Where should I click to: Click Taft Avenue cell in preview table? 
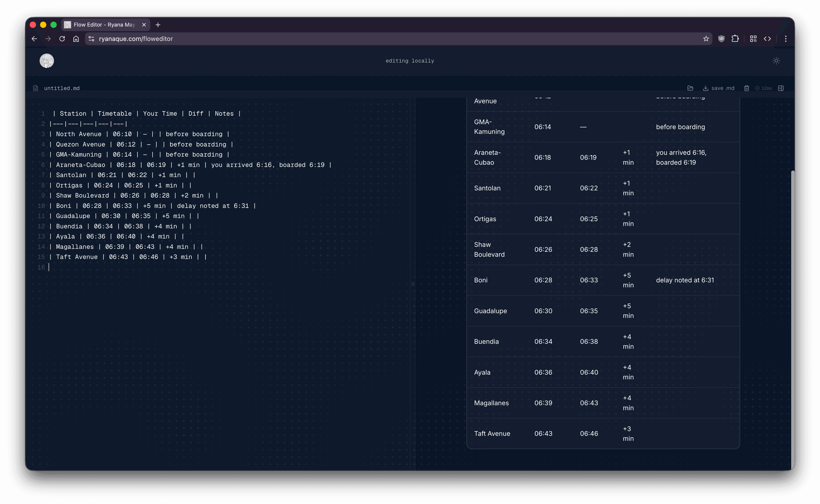point(492,433)
